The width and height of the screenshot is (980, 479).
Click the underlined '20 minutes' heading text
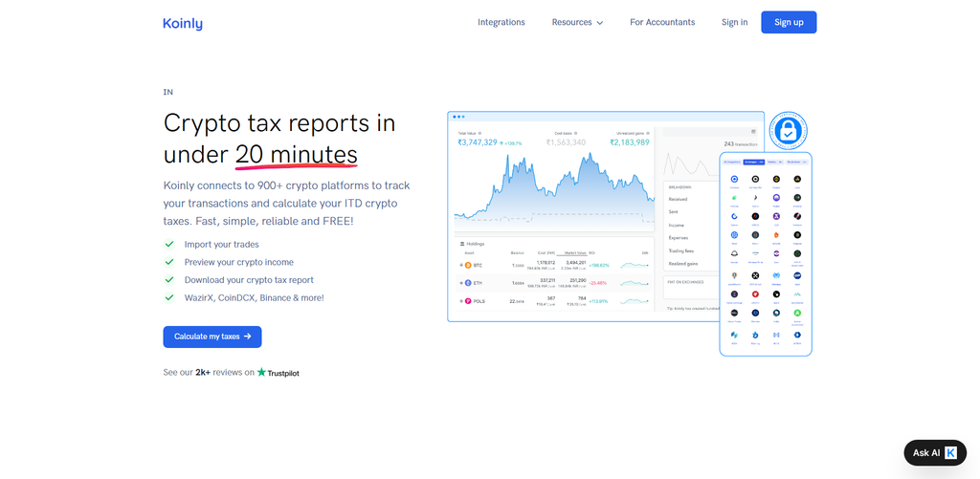click(297, 154)
